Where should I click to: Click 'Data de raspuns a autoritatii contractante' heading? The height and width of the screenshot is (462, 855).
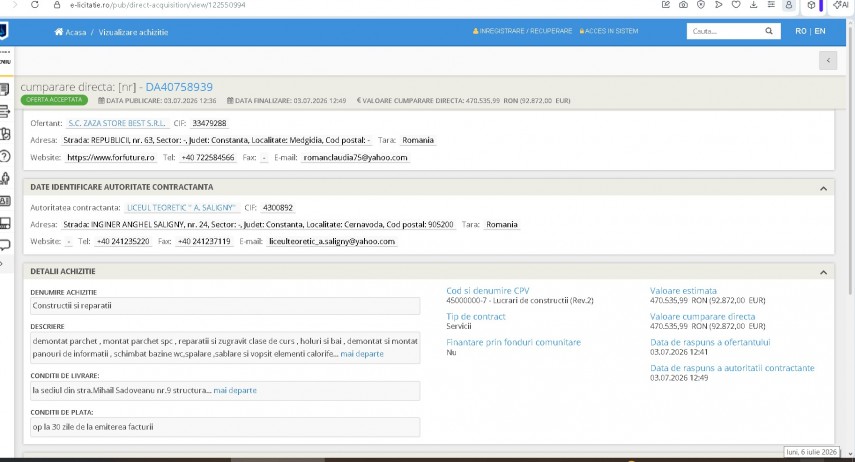click(x=732, y=368)
